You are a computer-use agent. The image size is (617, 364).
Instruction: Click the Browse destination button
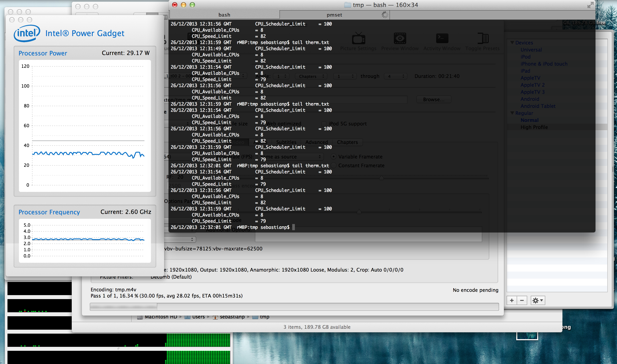[x=433, y=99]
